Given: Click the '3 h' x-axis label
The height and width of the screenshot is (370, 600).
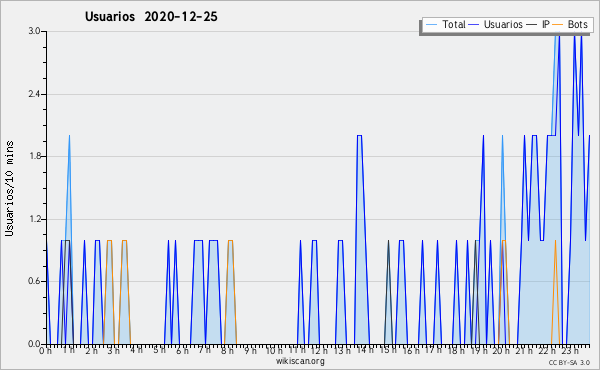Looking at the screenshot, I should [114, 350].
